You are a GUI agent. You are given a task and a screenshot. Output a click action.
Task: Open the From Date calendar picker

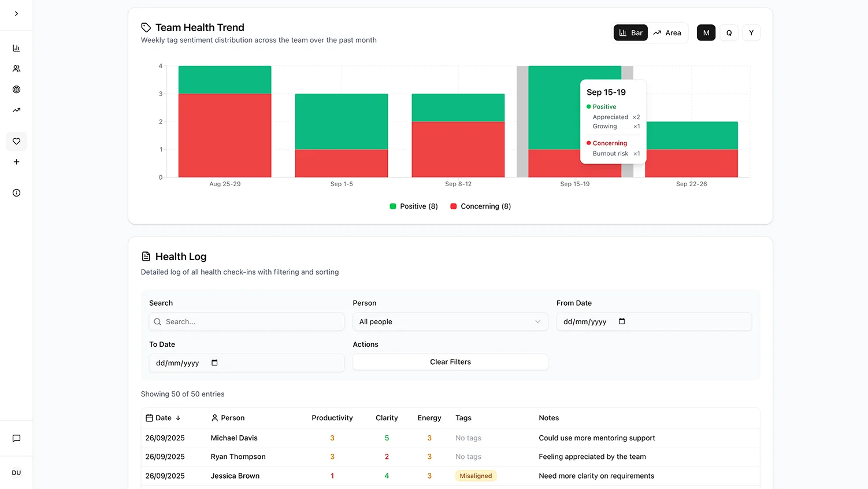point(622,321)
